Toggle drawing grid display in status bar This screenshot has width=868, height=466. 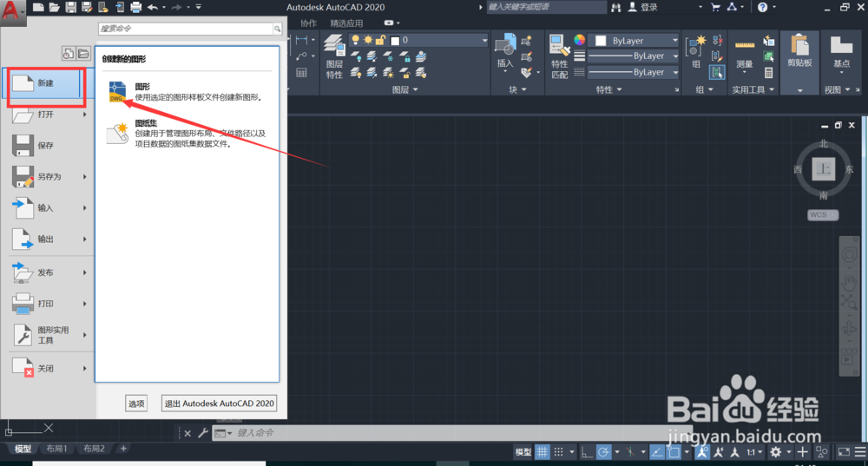(x=542, y=452)
